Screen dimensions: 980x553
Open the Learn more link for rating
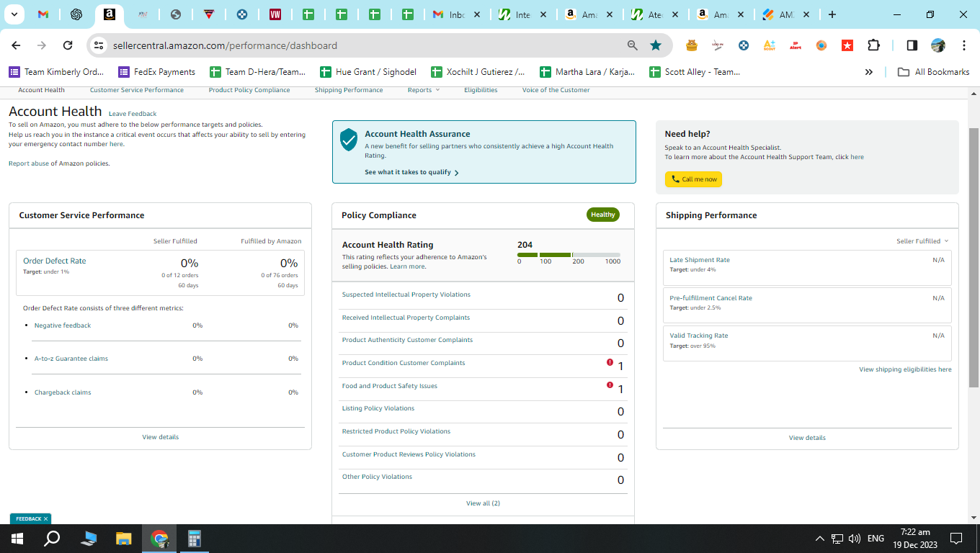(407, 266)
